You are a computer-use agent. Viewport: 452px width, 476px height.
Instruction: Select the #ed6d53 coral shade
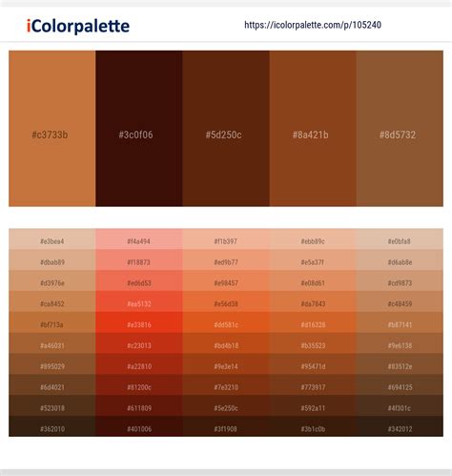click(139, 280)
